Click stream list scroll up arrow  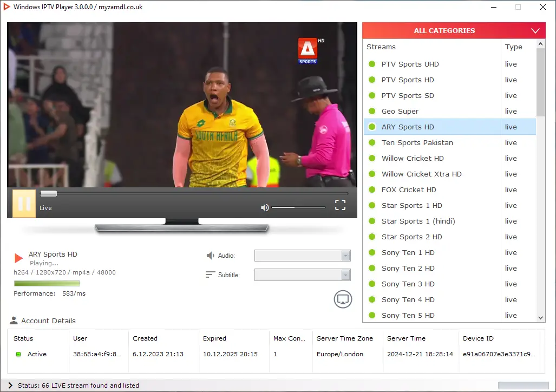tap(540, 44)
